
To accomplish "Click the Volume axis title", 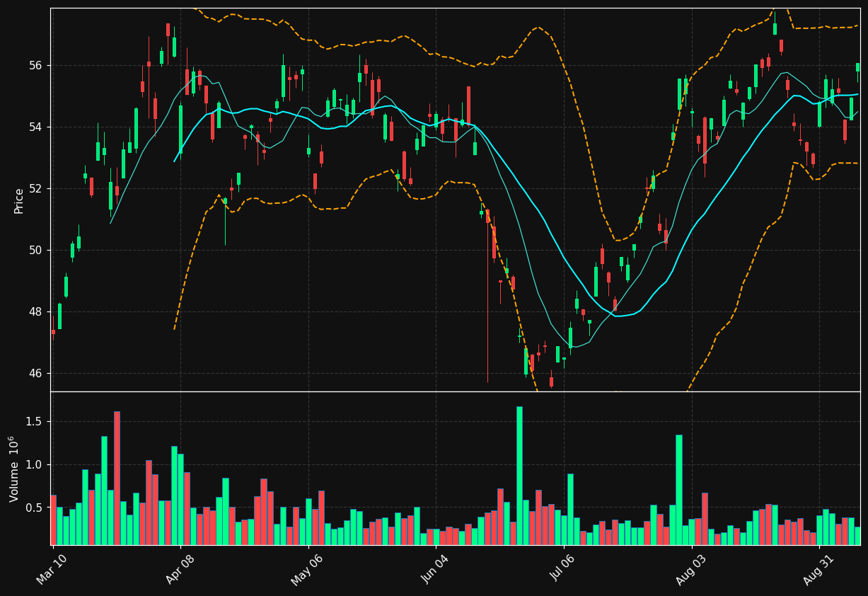I will (13, 469).
